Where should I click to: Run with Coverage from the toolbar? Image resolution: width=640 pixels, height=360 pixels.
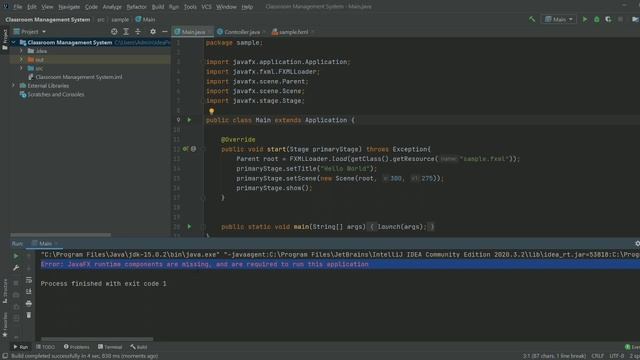point(608,19)
